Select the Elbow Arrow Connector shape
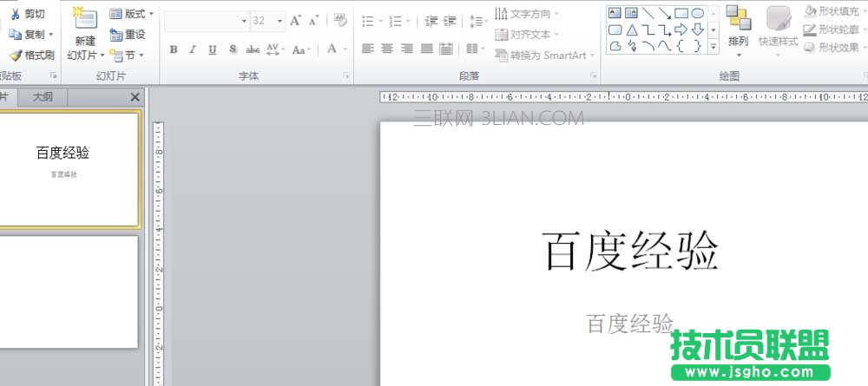This screenshot has width=868, height=386. point(664,29)
